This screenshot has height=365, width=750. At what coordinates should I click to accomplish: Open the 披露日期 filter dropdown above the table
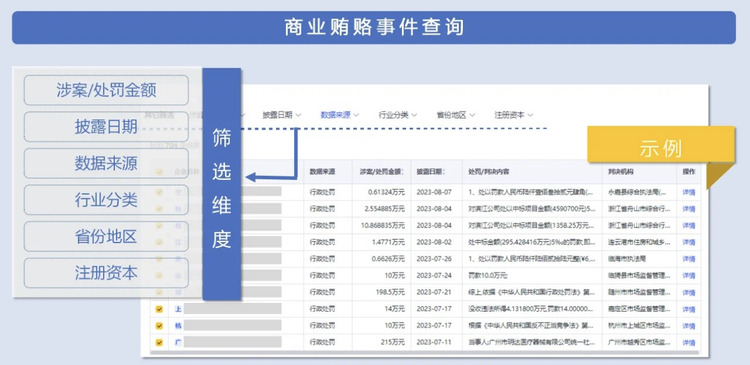pyautogui.click(x=282, y=115)
